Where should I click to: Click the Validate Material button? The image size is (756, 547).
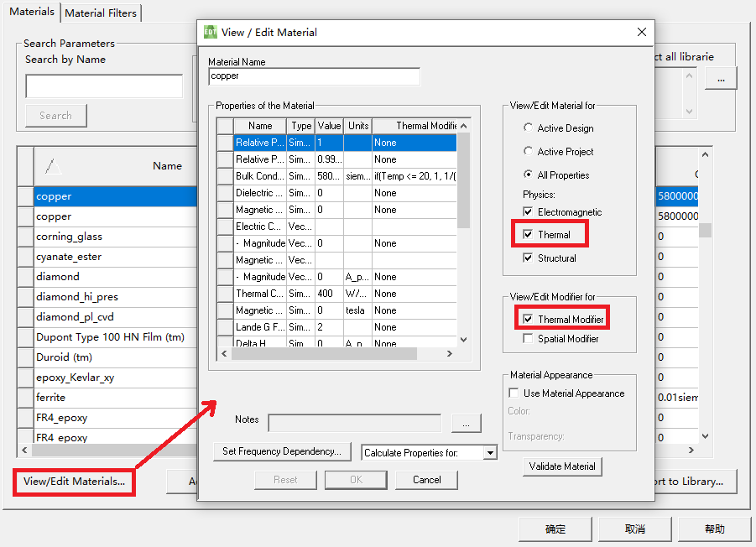tap(562, 466)
